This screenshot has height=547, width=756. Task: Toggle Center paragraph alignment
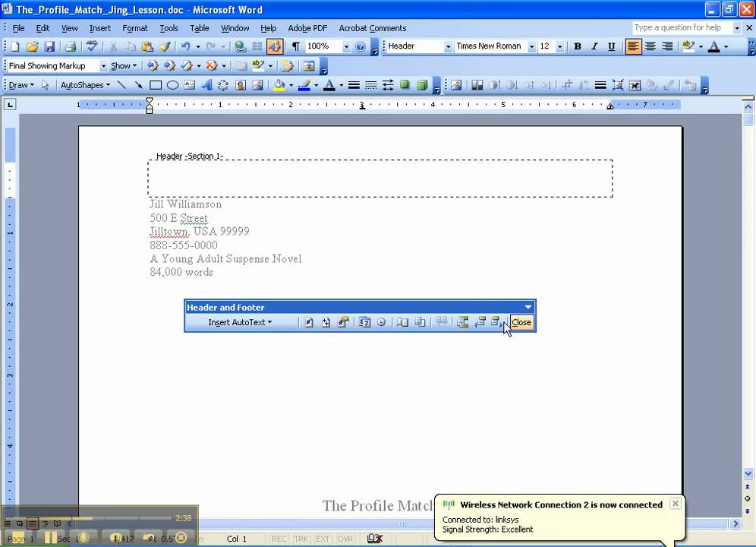click(650, 46)
